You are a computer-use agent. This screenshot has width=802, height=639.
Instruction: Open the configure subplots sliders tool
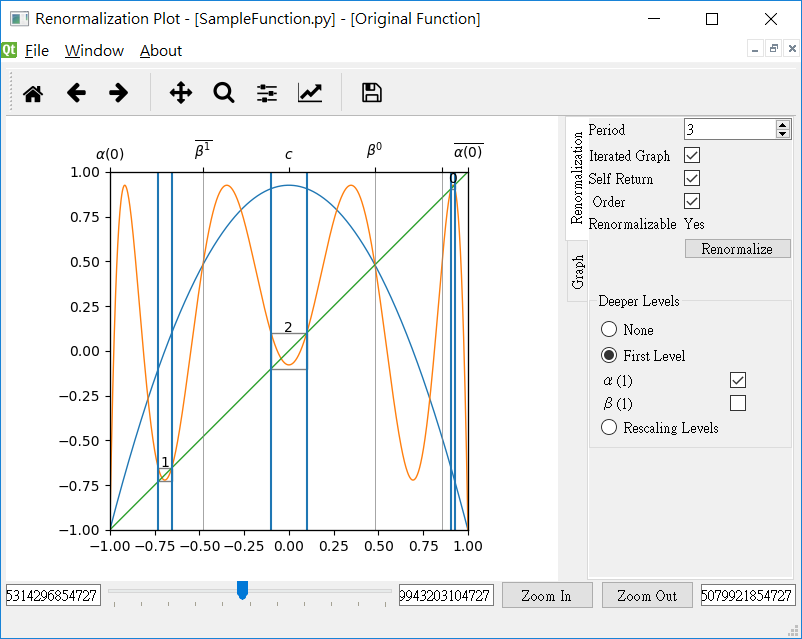point(266,93)
